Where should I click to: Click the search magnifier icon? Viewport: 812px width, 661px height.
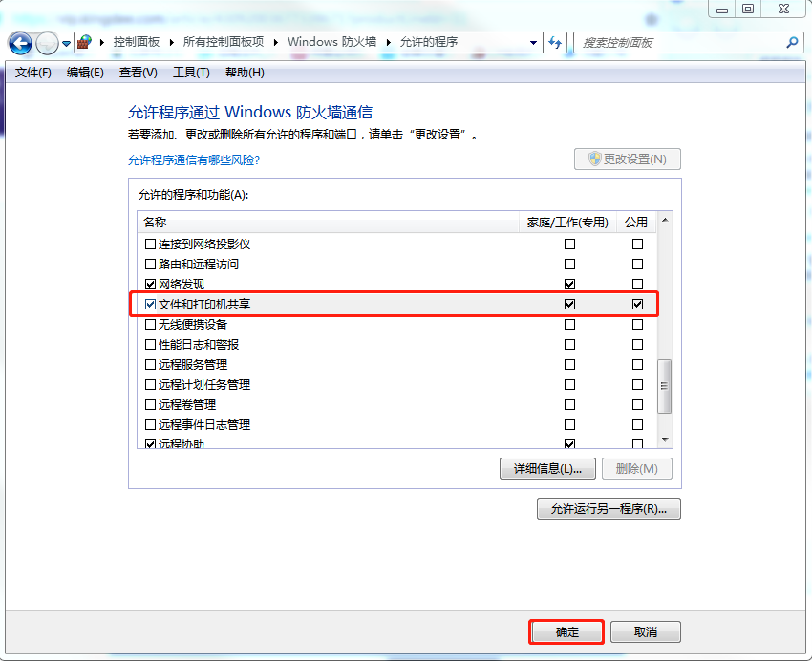click(792, 42)
